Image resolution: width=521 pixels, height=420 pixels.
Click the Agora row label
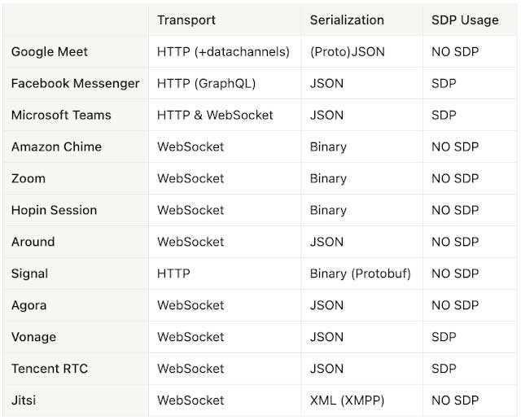(x=28, y=306)
